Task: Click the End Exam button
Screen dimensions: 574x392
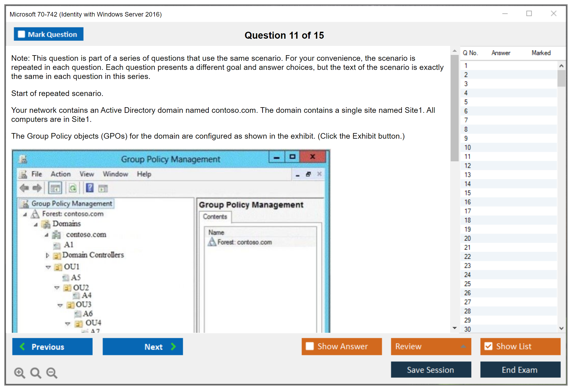Action: click(520, 370)
